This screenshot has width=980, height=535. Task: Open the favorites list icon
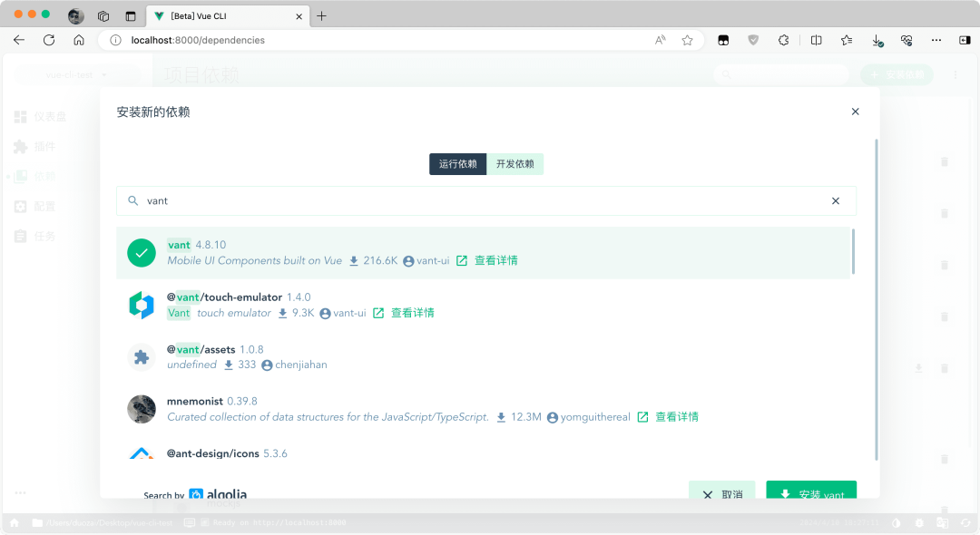(x=847, y=40)
